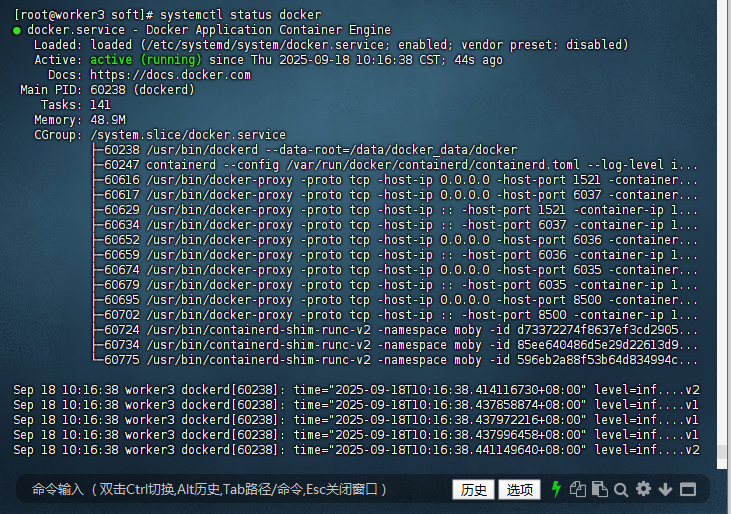Click the 60695 docker-proxy host-port 8500 line
This screenshot has width=731, height=514.
pos(395,300)
